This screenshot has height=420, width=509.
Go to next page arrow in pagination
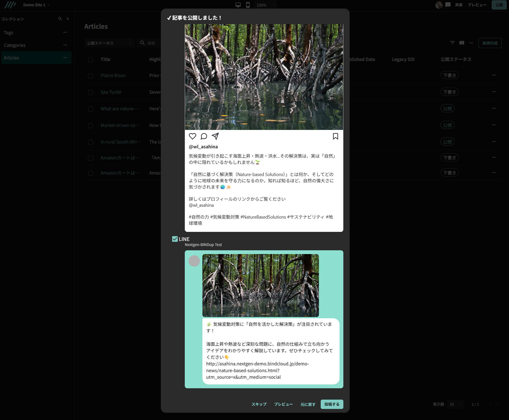pyautogui.click(x=498, y=404)
